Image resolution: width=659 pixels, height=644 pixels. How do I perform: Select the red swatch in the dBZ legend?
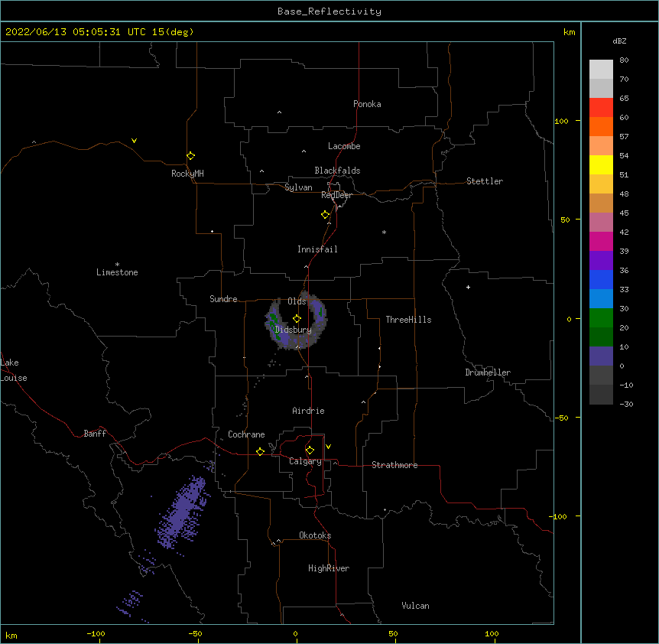point(601,108)
